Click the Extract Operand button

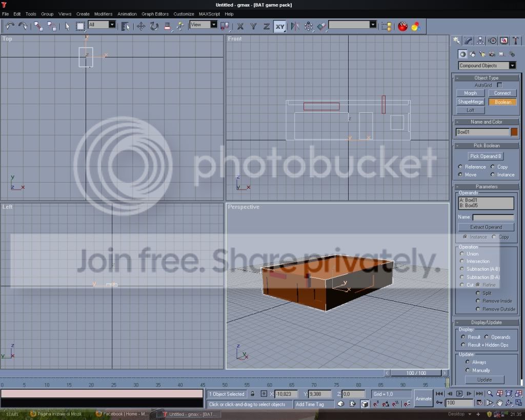[486, 227]
